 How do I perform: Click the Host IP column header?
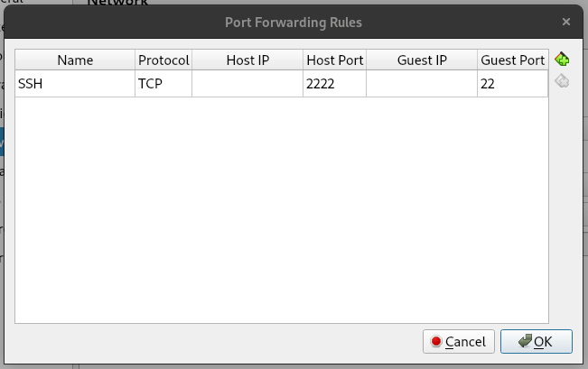[247, 60]
